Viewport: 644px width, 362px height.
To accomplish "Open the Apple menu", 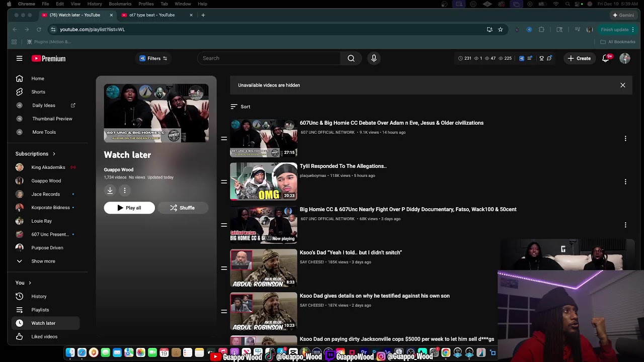I will (9, 4).
